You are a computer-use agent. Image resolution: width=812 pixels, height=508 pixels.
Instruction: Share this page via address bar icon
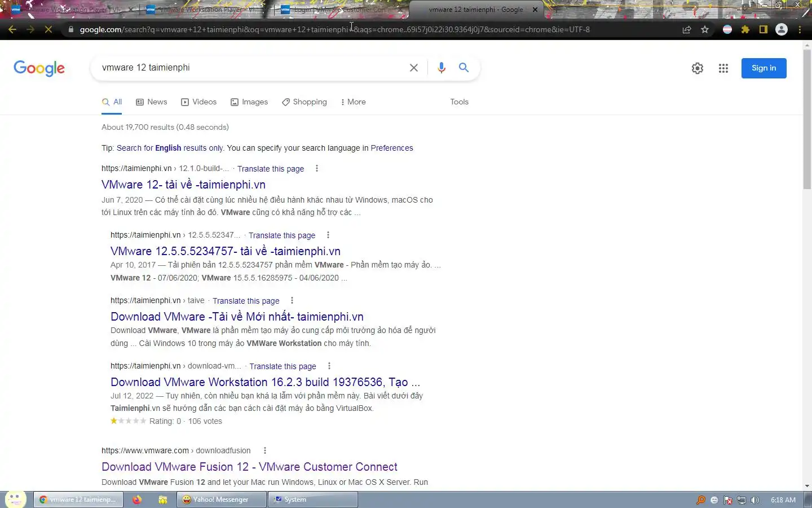click(687, 29)
